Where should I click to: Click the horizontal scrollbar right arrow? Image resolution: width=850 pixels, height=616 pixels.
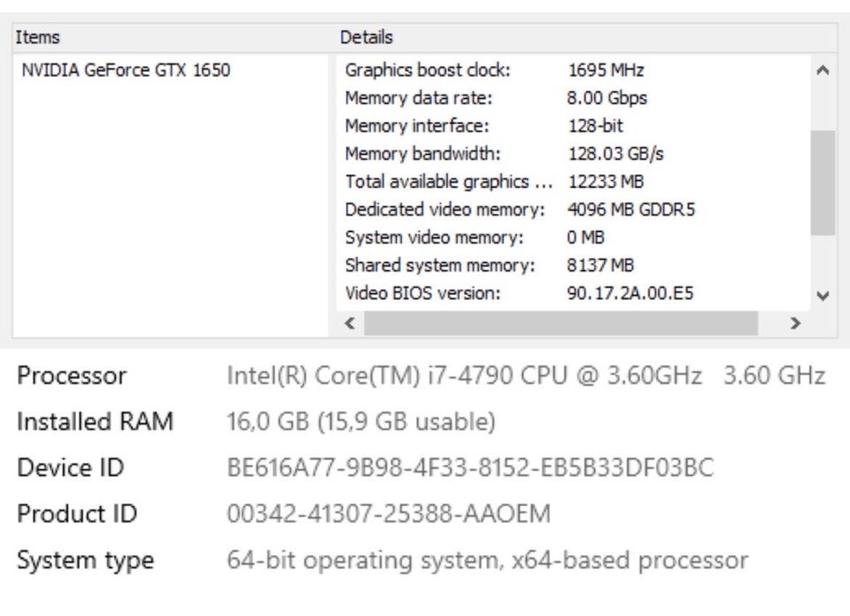795,324
